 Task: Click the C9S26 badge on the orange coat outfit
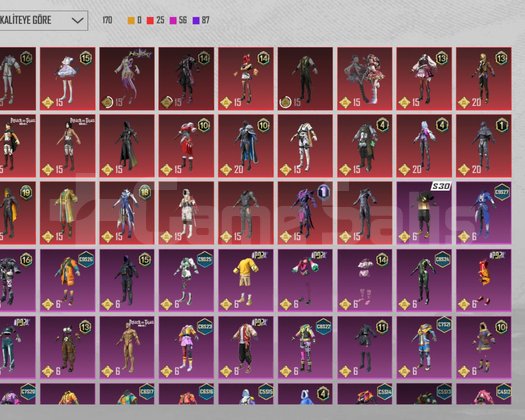pos(85,260)
